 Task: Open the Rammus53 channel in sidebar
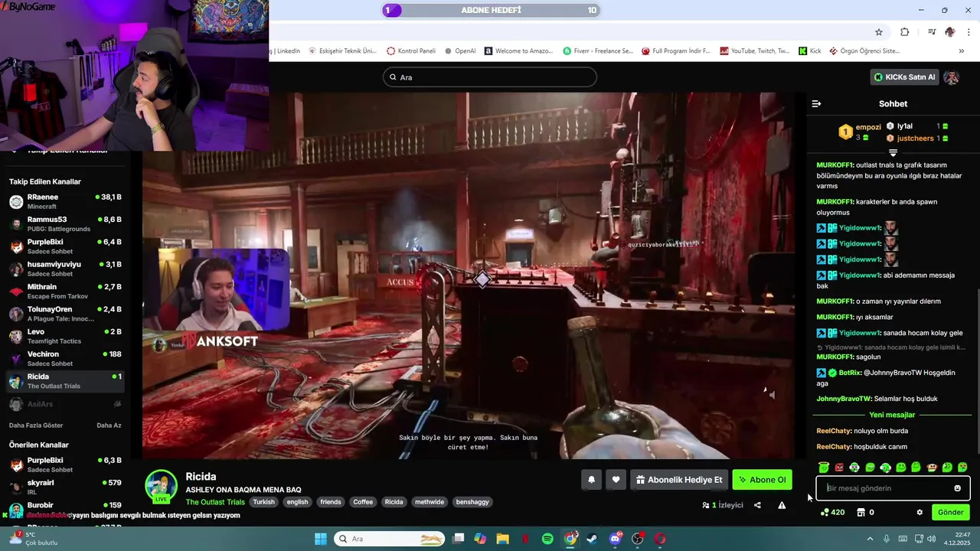point(65,224)
